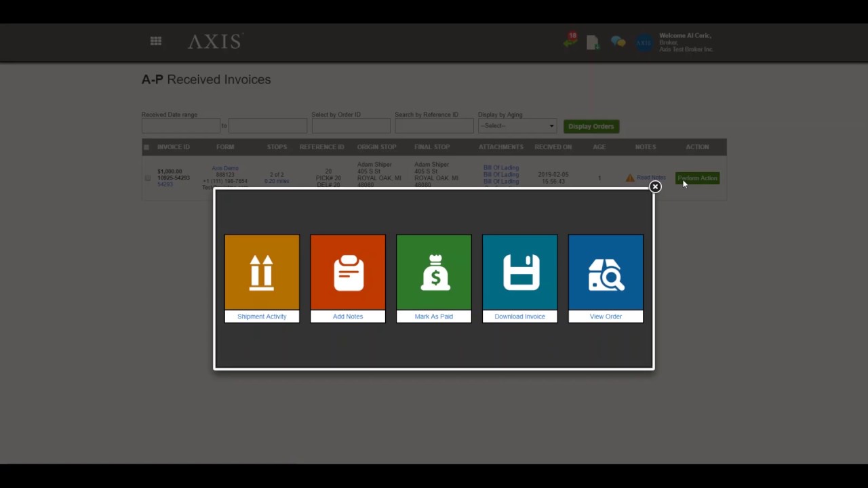Screen dimensions: 868x488
Task: Click the Add Notes clipboard icon
Action: tap(348, 272)
